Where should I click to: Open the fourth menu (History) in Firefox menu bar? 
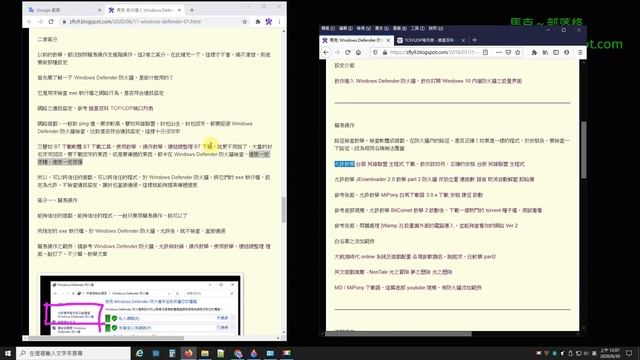click(x=382, y=28)
